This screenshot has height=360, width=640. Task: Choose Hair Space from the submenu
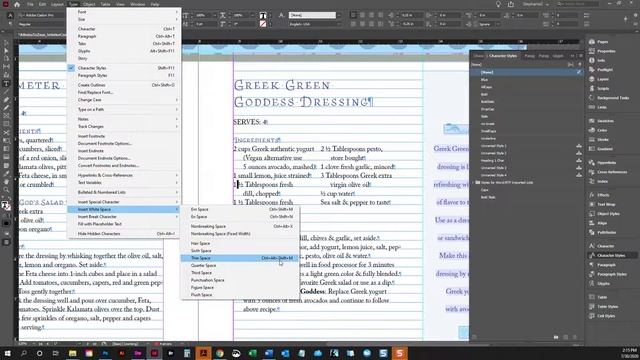pos(240,243)
